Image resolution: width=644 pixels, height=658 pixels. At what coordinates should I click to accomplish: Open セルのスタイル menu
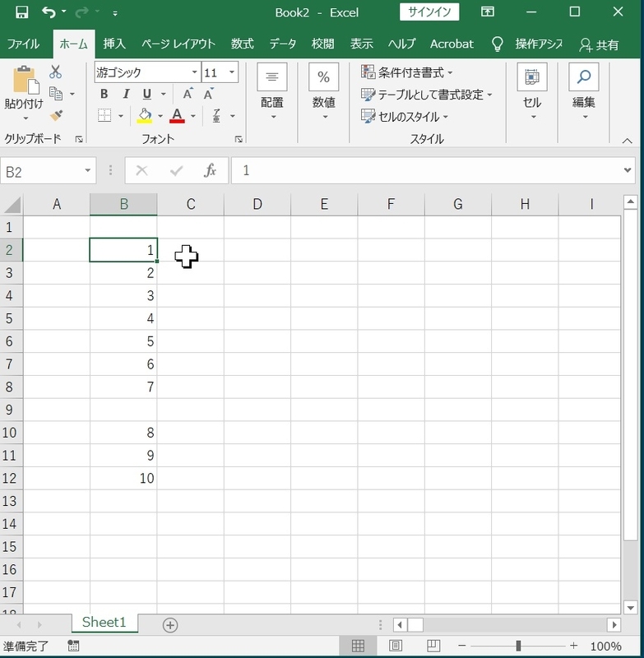pyautogui.click(x=405, y=116)
